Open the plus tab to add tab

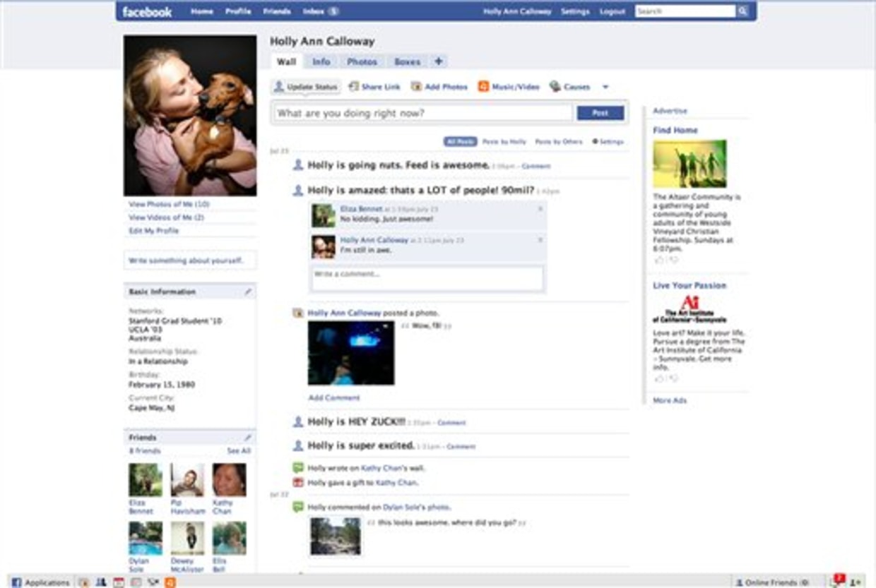coord(438,61)
